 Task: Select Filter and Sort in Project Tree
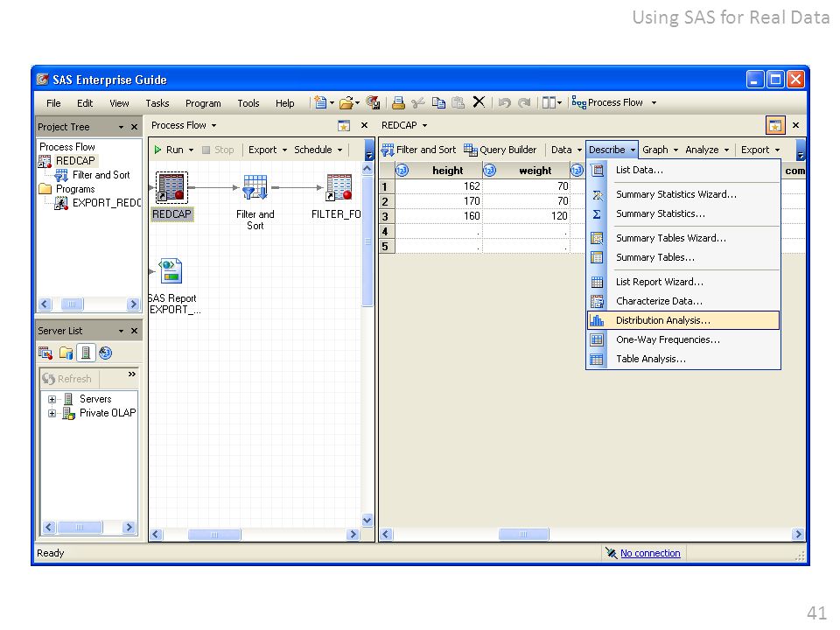(92, 175)
